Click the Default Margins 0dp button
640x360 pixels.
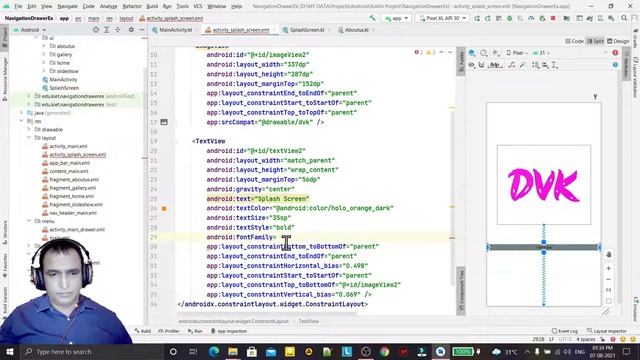pos(495,65)
